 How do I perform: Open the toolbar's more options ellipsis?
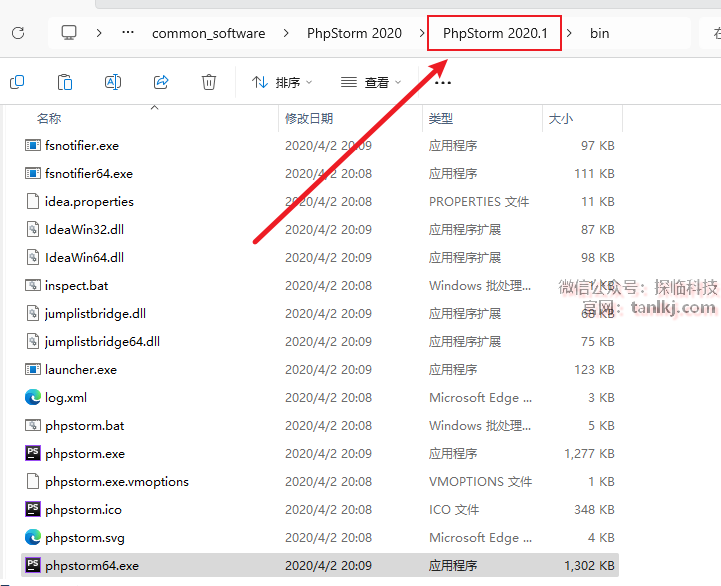[443, 82]
